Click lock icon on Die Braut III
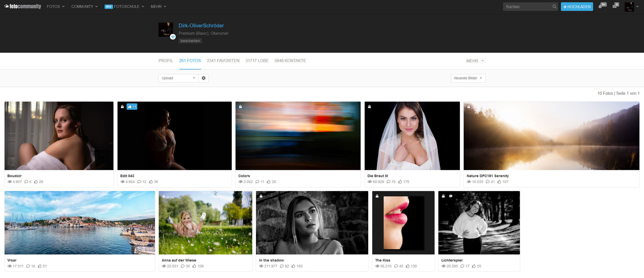Viewport: 644px width, 278px height. click(369, 107)
